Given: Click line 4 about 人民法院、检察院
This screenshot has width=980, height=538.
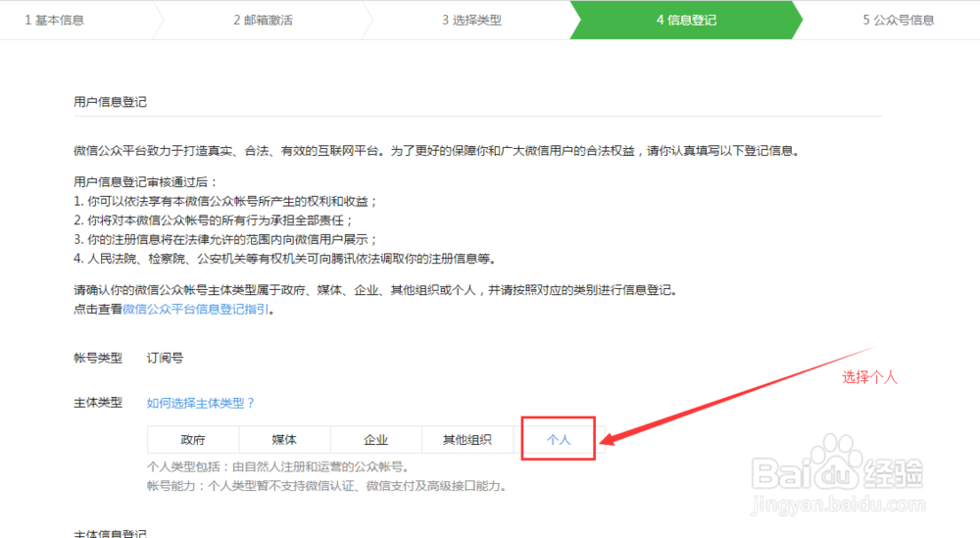Looking at the screenshot, I should (285, 259).
